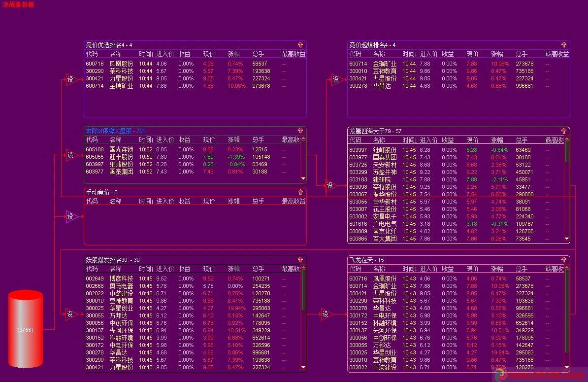Viewport: 588px width, 382px height.
Task: Click the red up-arrow icon of 手动竞价 panel
Action: (x=300, y=192)
